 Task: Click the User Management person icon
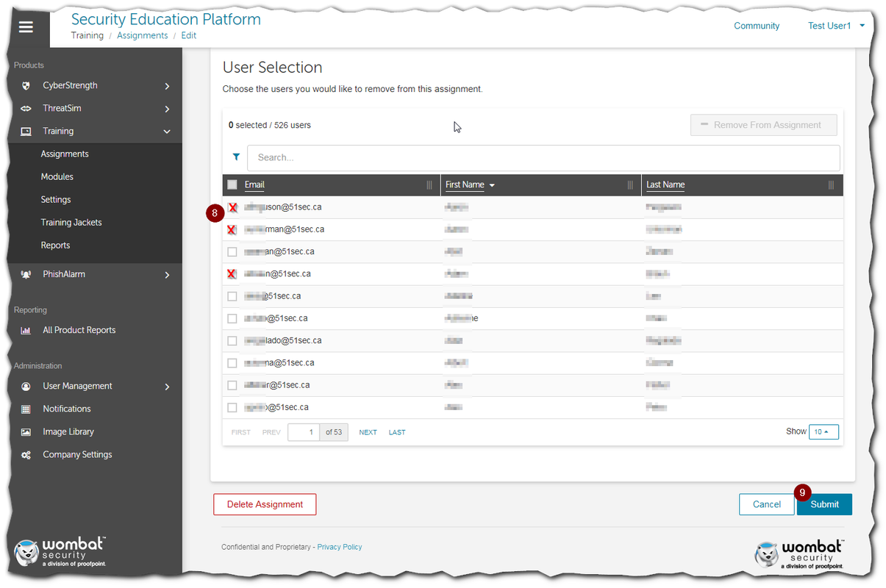pyautogui.click(x=26, y=387)
